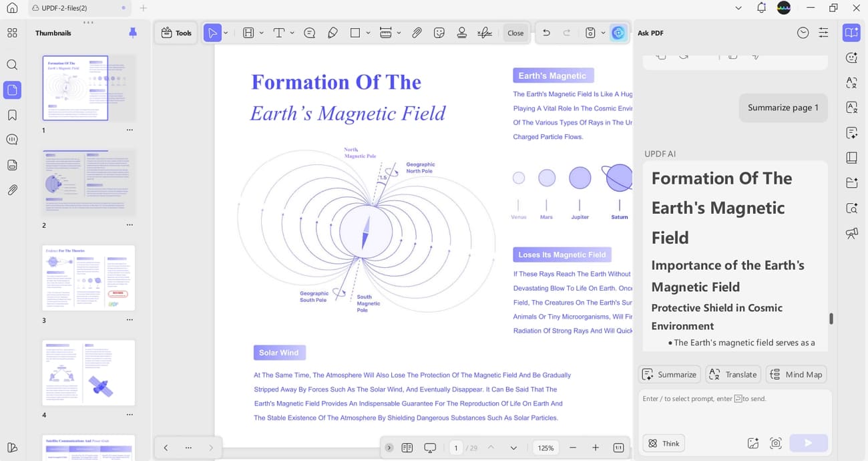Select the stamp tool
Screen dimensions: 868x461
461,32
